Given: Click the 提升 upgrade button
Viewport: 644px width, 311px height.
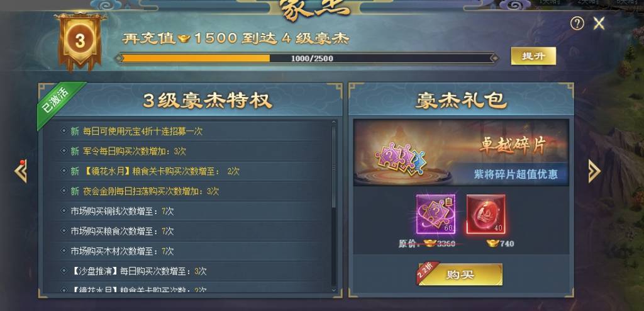Looking at the screenshot, I should [533, 56].
